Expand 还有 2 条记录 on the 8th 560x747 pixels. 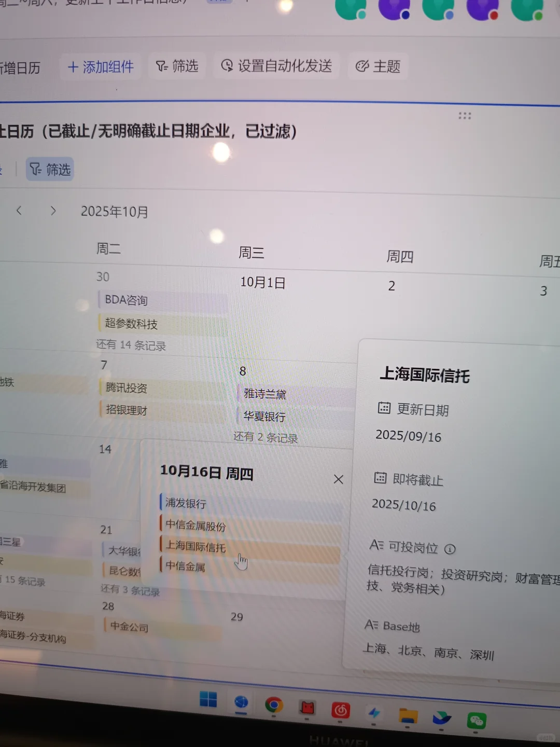(x=265, y=437)
